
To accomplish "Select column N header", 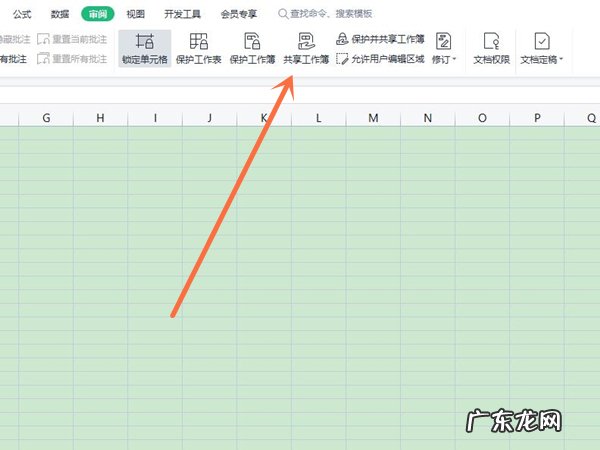I will (428, 117).
